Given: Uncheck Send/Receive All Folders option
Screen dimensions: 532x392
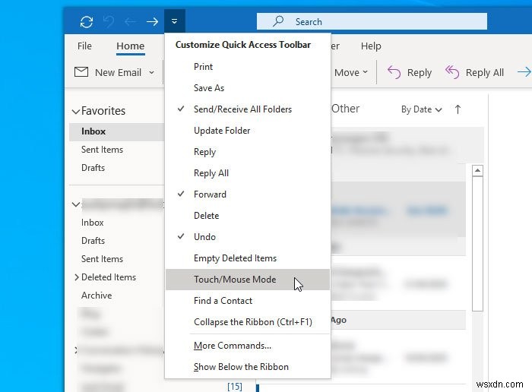Looking at the screenshot, I should 248,109.
